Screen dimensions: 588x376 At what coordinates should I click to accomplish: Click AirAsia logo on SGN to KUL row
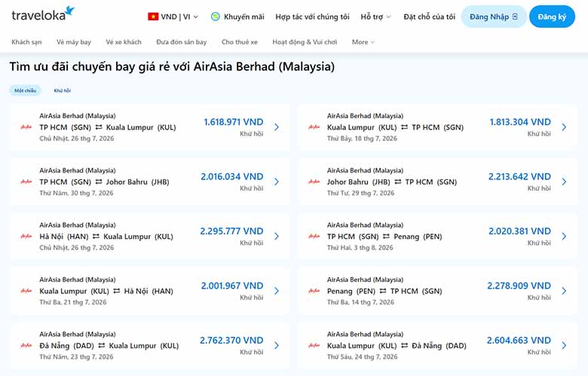tap(26, 127)
